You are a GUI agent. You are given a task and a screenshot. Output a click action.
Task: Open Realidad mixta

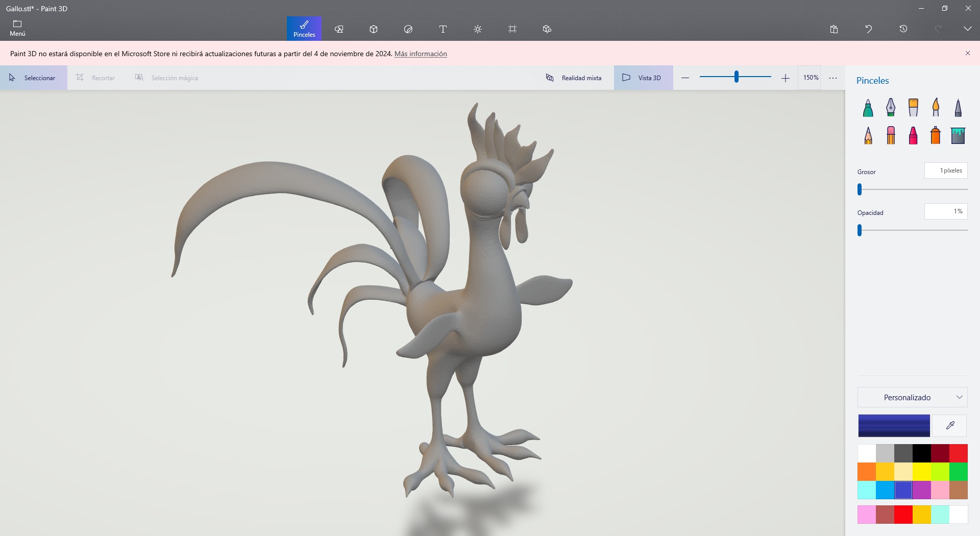tap(574, 78)
